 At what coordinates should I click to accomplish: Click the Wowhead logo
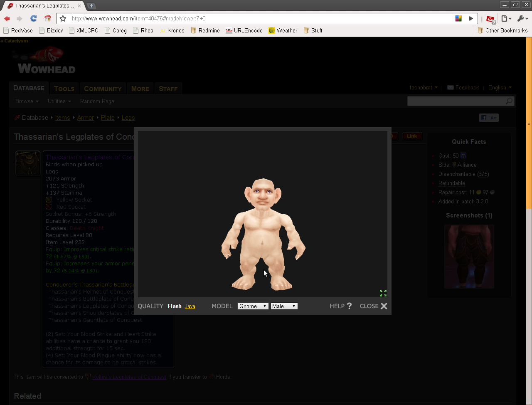(45, 61)
